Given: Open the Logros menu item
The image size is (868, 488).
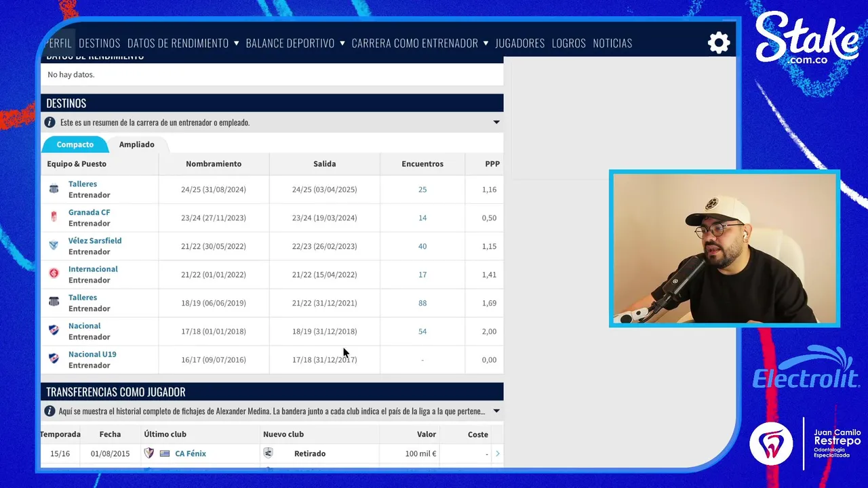Looking at the screenshot, I should 569,43.
